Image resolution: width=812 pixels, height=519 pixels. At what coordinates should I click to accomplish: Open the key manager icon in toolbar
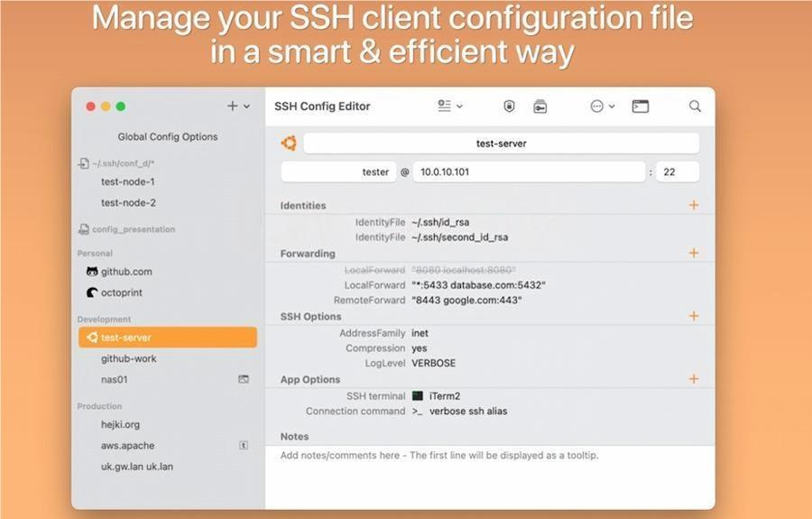pyautogui.click(x=540, y=107)
